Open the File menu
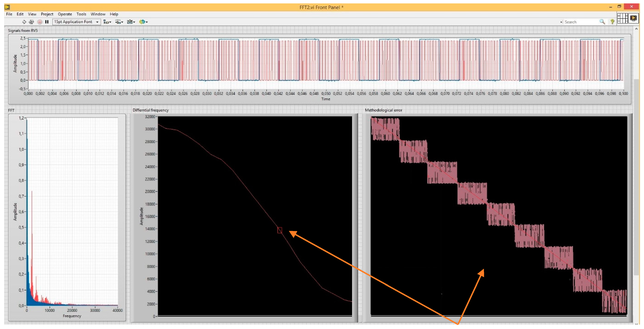The image size is (644, 329). (x=9, y=14)
